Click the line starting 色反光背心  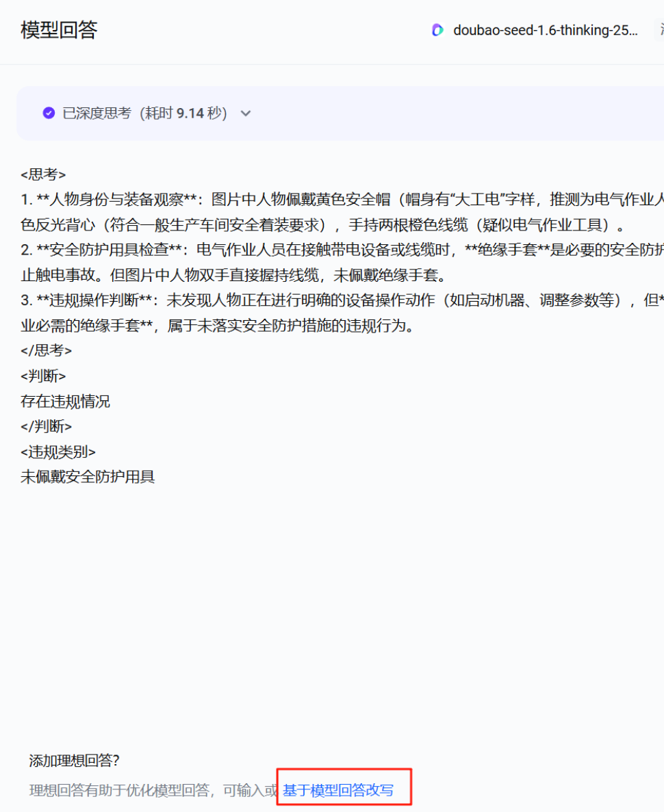coord(322,225)
